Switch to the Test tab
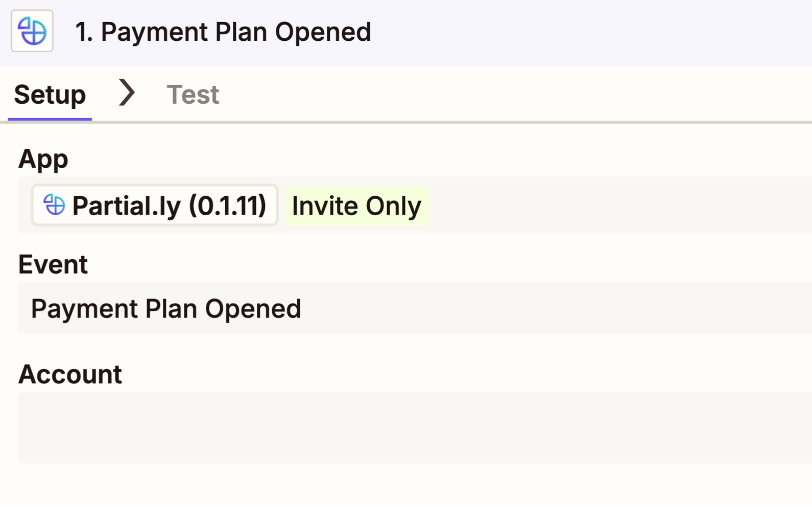812x505 pixels. click(x=193, y=94)
